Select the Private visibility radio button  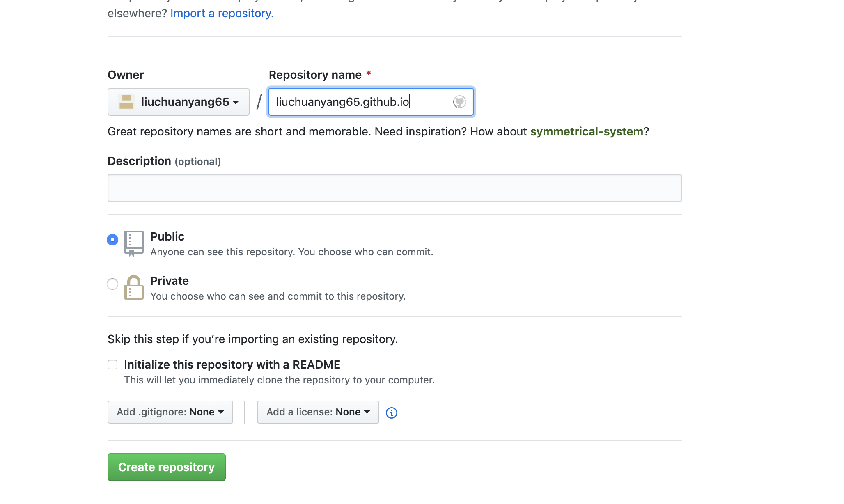tap(112, 284)
